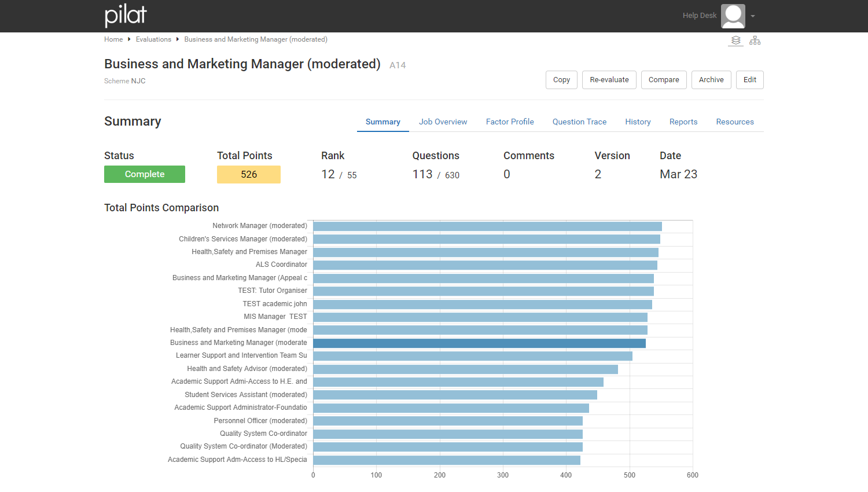Click the highlighted Business and Marketing Manager bar
Image resolution: width=868 pixels, height=492 pixels.
(479, 343)
